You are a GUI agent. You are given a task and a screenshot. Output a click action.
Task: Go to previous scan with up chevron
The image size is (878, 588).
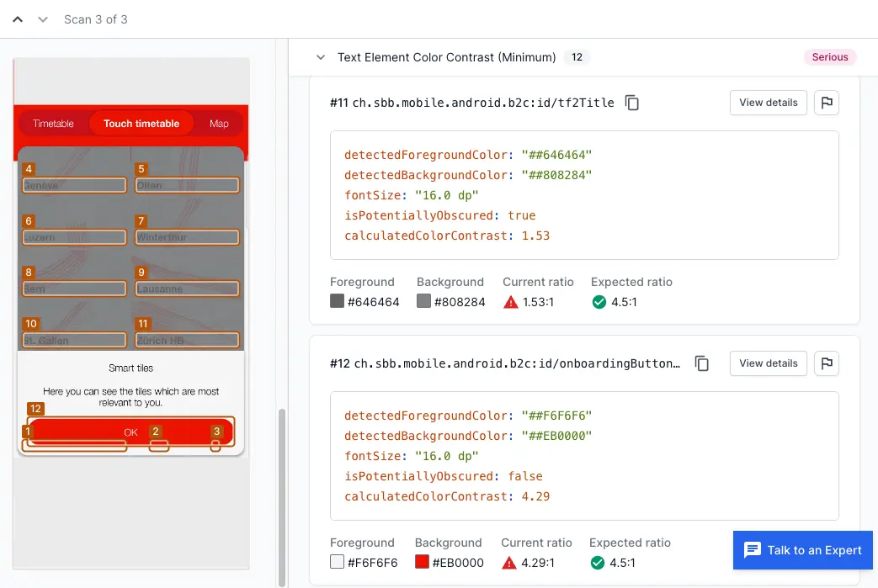pos(18,19)
